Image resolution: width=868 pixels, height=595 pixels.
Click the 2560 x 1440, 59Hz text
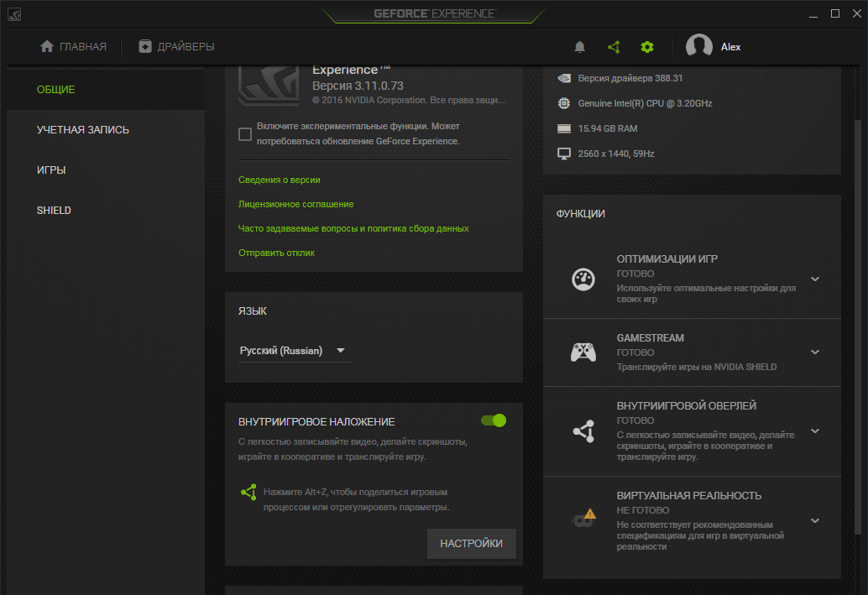(x=615, y=154)
